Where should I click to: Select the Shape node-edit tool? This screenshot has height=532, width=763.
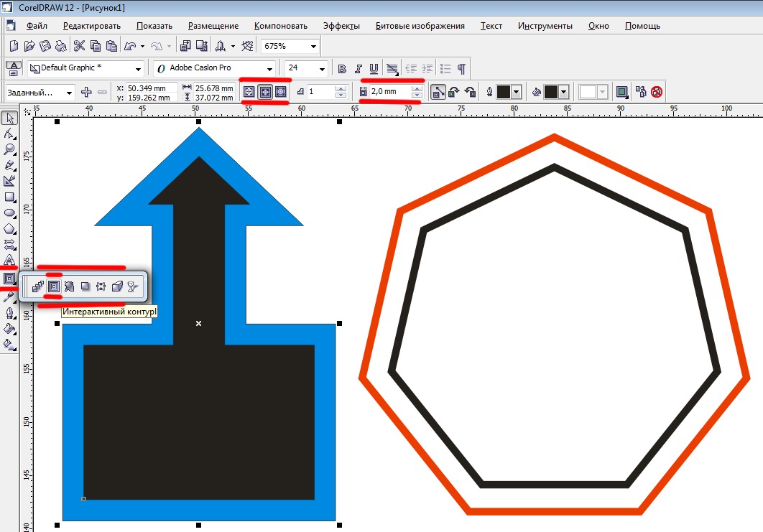point(9,134)
